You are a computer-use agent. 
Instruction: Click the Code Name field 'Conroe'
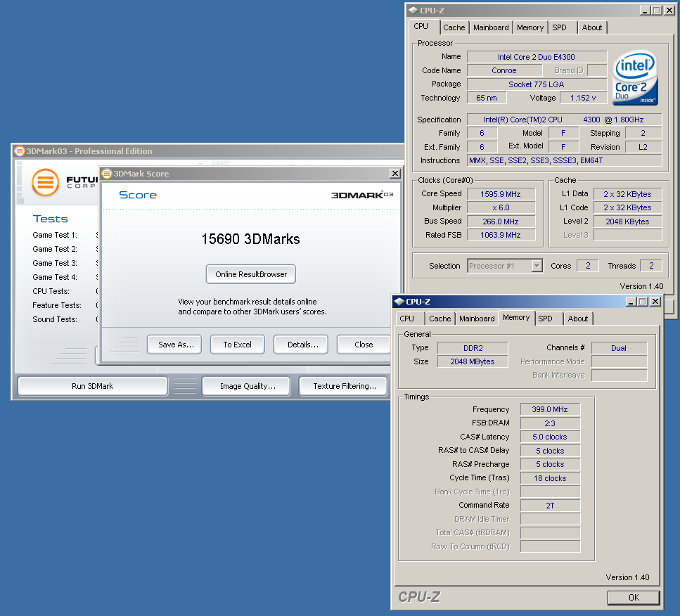[504, 70]
